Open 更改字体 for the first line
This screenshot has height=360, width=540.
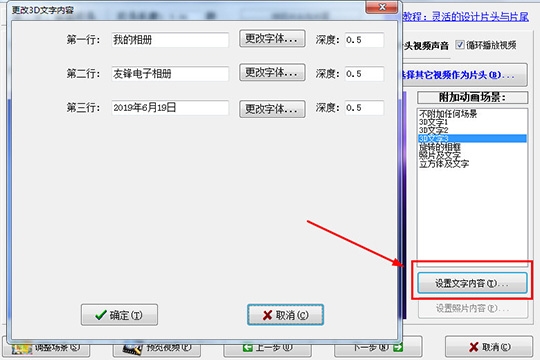272,39
